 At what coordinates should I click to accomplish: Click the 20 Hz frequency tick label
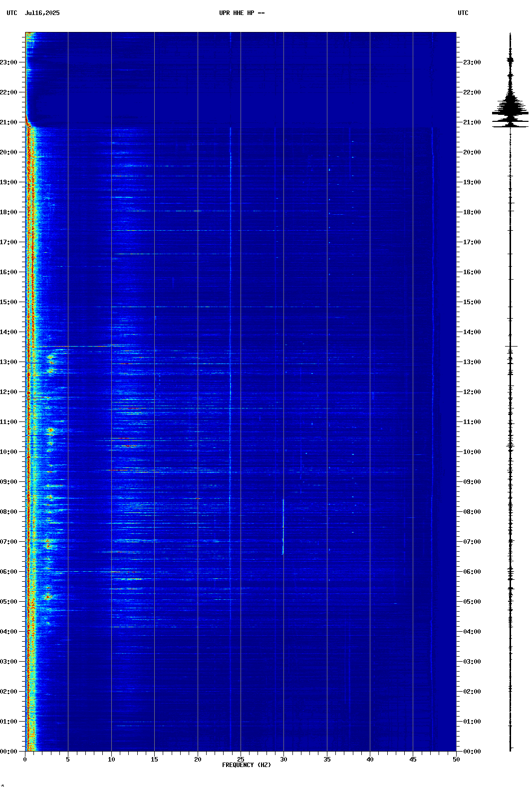click(198, 760)
